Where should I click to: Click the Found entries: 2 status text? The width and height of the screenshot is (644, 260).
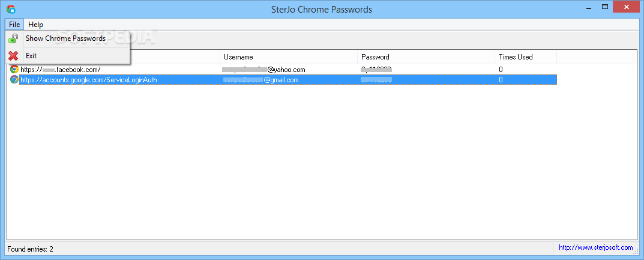click(x=31, y=249)
